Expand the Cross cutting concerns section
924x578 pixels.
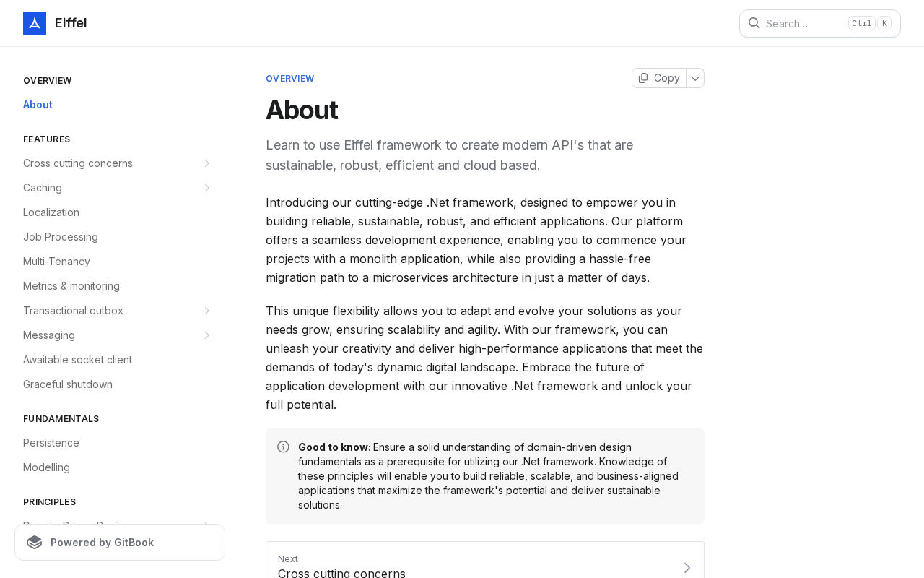pos(206,163)
